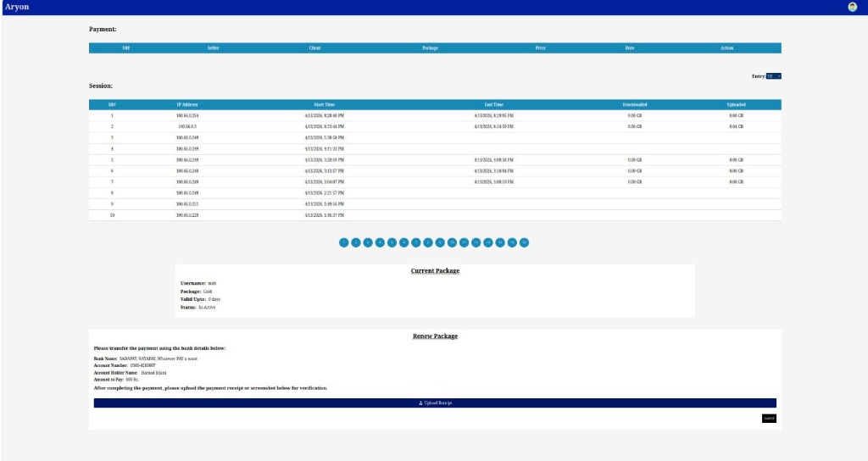Click the Client column header in Payment table

coord(314,48)
